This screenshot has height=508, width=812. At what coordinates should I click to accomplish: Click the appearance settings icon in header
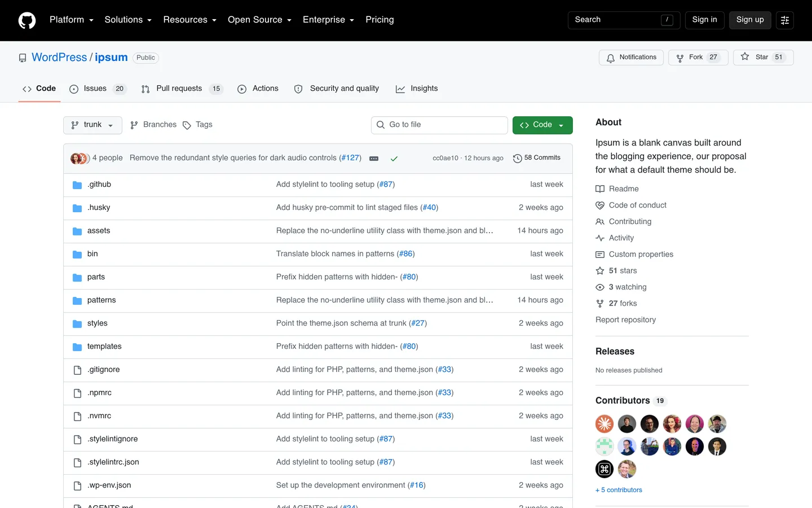click(x=784, y=20)
